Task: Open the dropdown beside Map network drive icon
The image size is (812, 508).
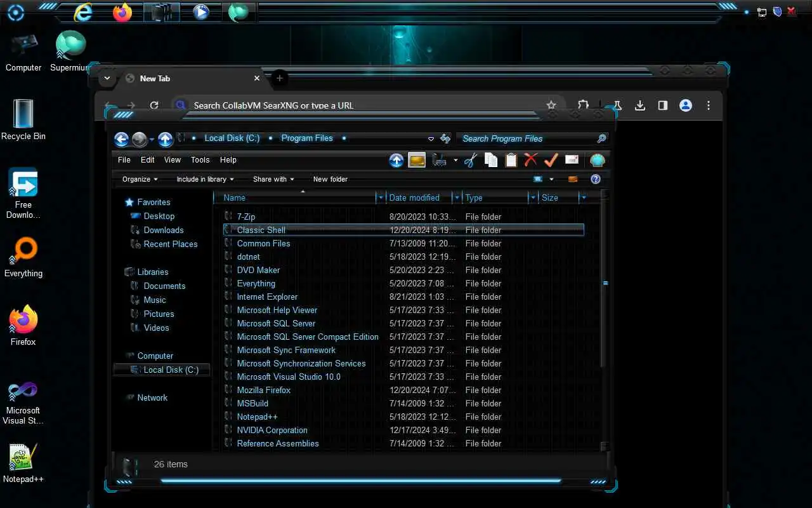Action: (455, 161)
